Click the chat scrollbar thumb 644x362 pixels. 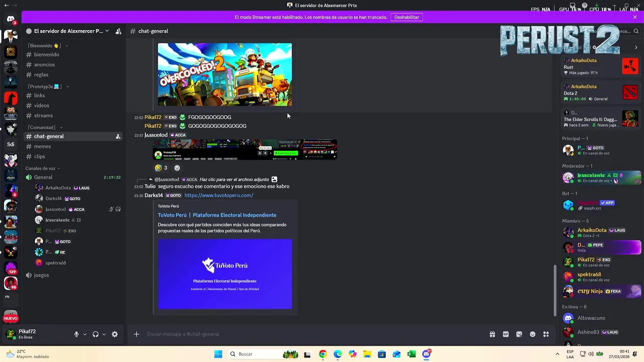click(x=555, y=290)
